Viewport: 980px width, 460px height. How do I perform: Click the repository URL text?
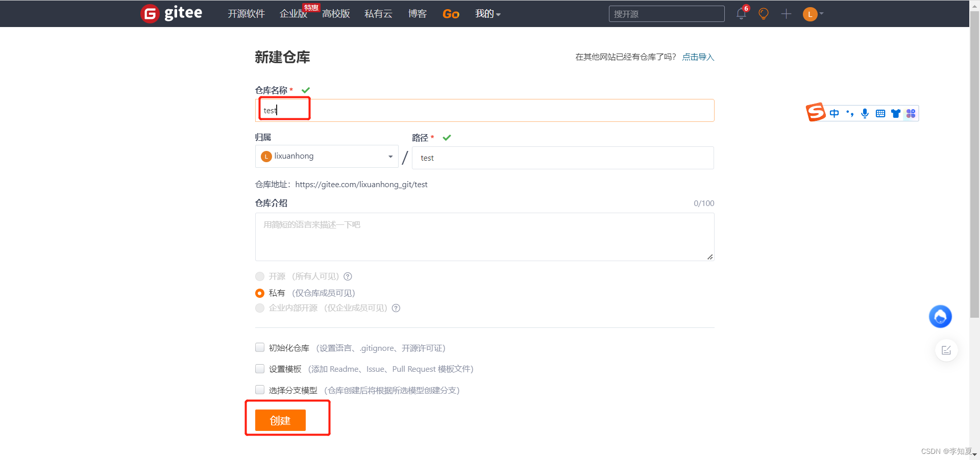[x=361, y=185]
